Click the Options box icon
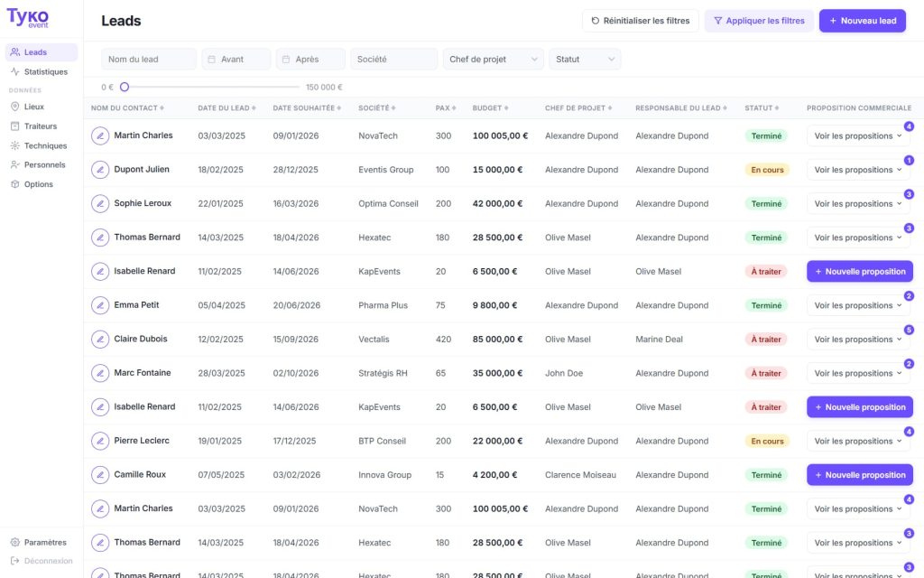This screenshot has height=578, width=924. pos(14,184)
